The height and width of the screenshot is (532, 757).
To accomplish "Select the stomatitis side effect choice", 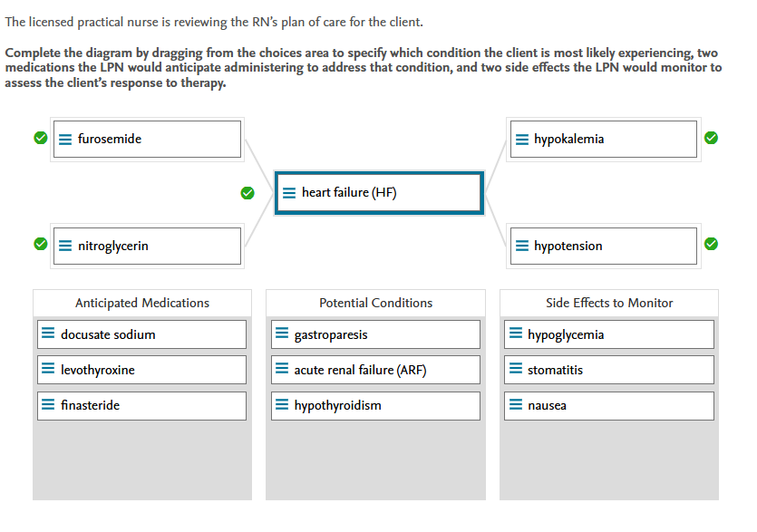I will pos(608,370).
